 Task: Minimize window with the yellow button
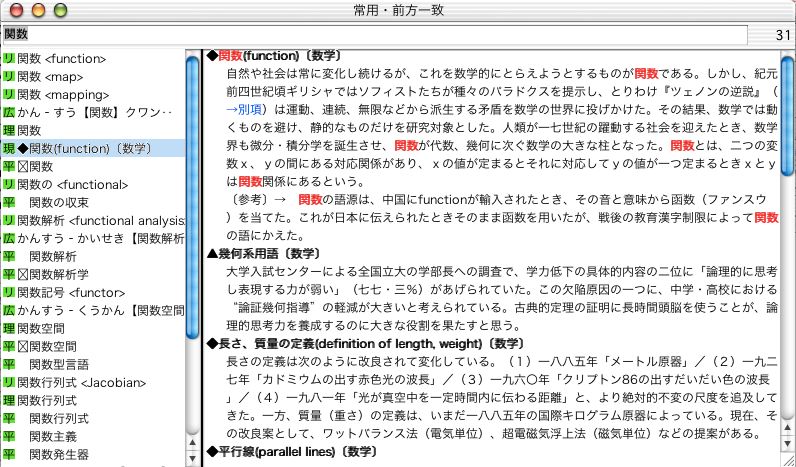click(39, 10)
